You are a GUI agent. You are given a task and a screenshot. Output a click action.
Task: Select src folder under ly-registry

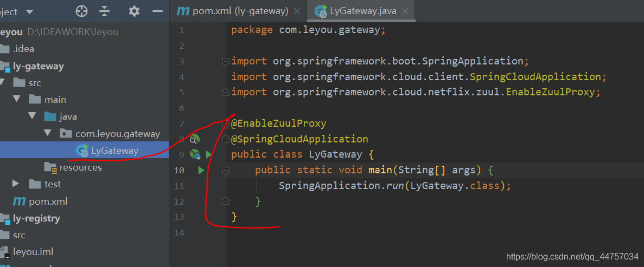pyautogui.click(x=19, y=235)
